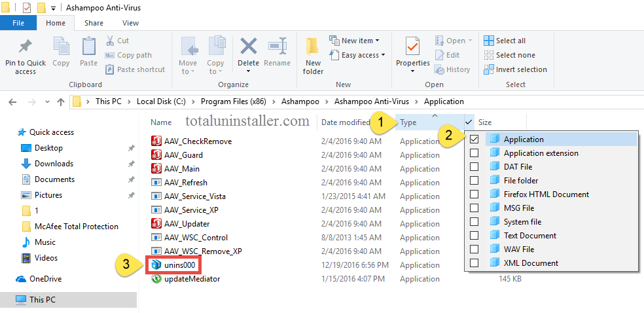Expand breadcrumb chevron after This PC
The height and width of the screenshot is (313, 644).
(x=129, y=102)
